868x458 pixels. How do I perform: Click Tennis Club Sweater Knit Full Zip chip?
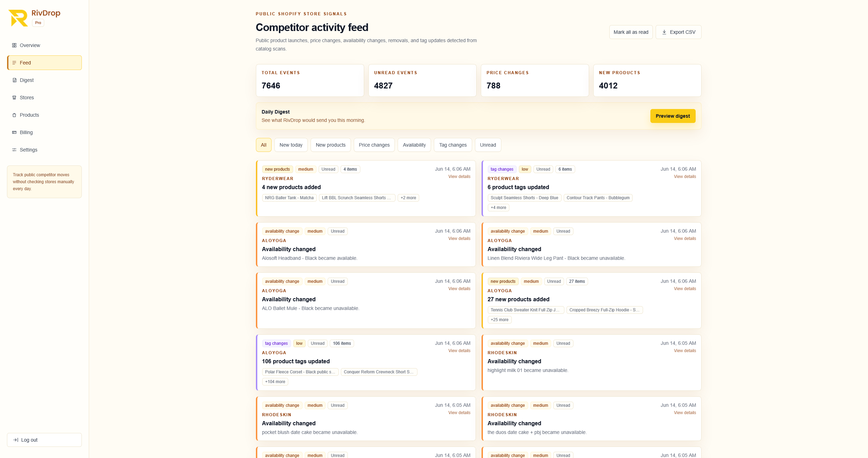point(526,310)
